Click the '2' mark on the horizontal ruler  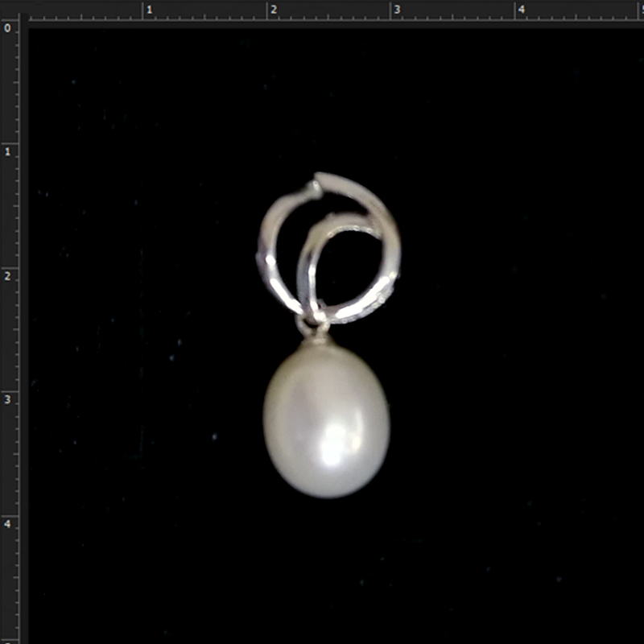pyautogui.click(x=274, y=10)
